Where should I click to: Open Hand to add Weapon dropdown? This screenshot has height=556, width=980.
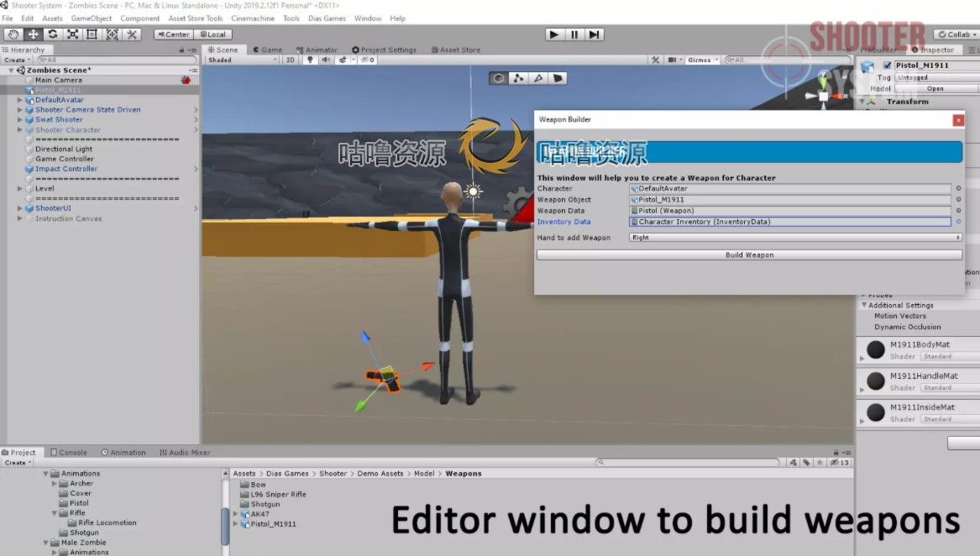pyautogui.click(x=794, y=238)
